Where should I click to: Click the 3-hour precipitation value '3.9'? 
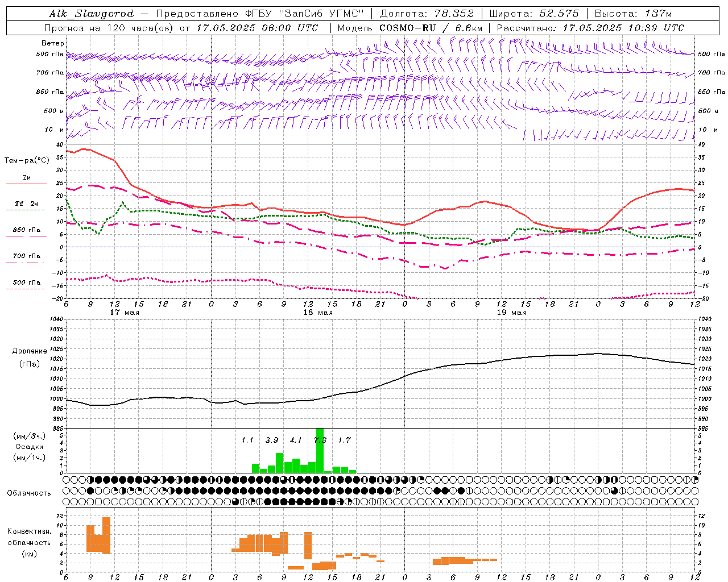(272, 440)
